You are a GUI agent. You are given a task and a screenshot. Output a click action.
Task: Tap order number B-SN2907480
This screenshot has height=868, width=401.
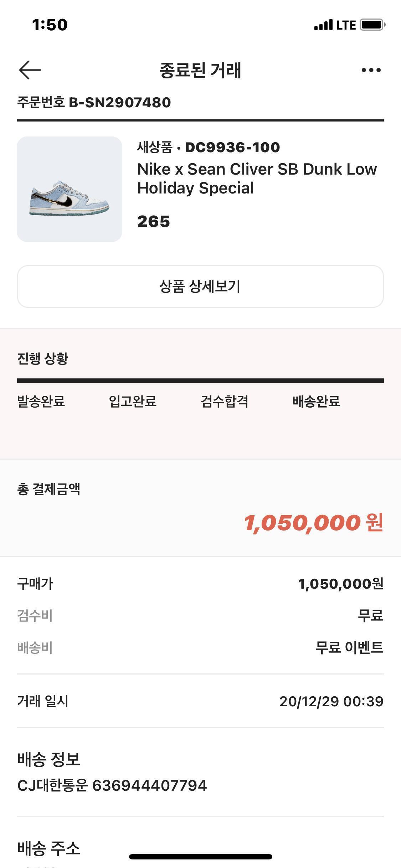tap(120, 103)
